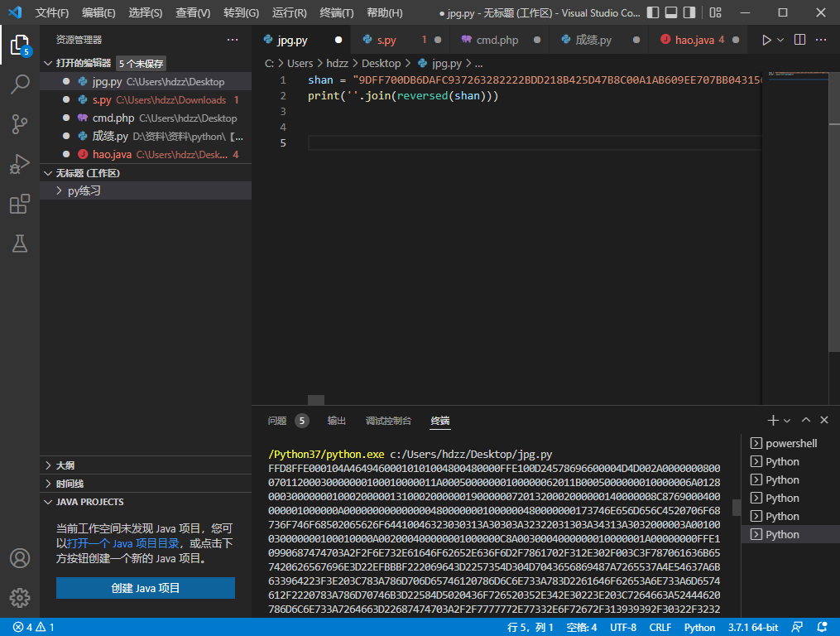Expand the py练习 folder

click(x=84, y=191)
